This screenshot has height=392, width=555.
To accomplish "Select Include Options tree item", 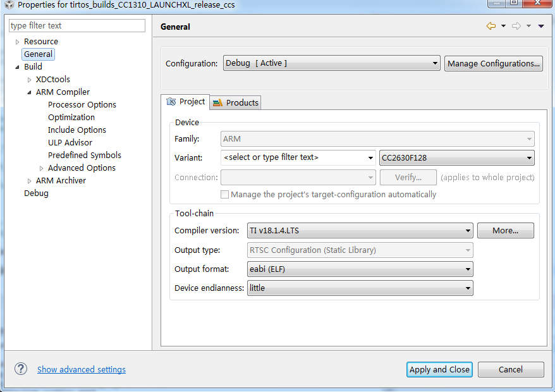I will coord(77,130).
